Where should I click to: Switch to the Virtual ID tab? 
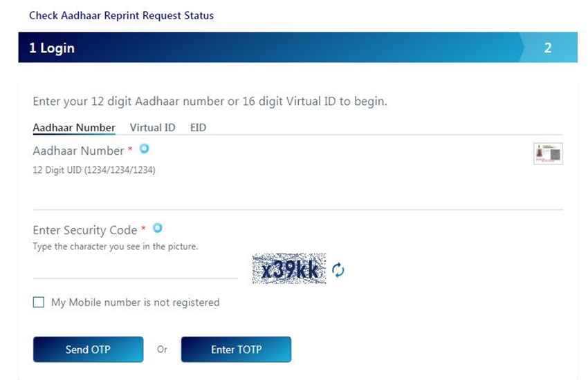(x=152, y=128)
